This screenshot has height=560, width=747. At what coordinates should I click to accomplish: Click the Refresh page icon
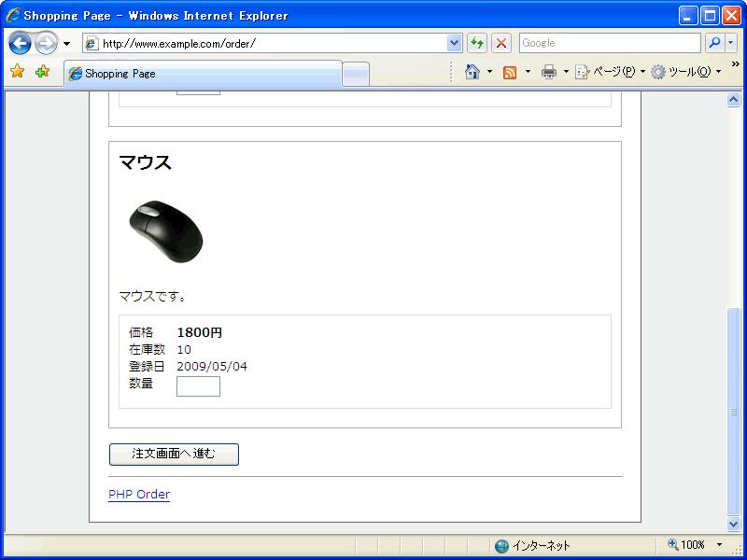tap(477, 43)
